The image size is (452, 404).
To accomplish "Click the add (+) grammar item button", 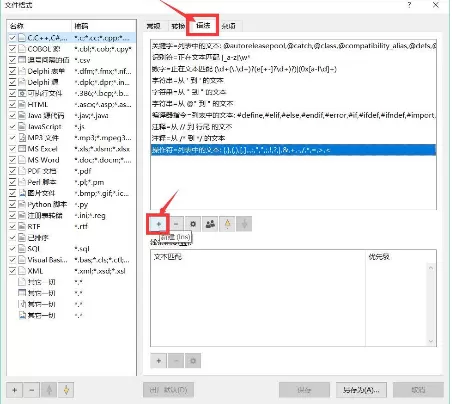I will (159, 224).
